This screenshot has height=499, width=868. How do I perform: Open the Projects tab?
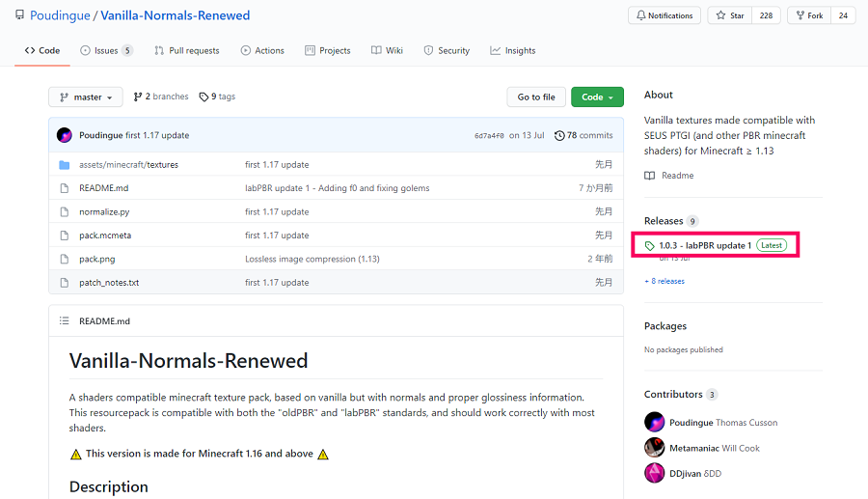pyautogui.click(x=328, y=50)
